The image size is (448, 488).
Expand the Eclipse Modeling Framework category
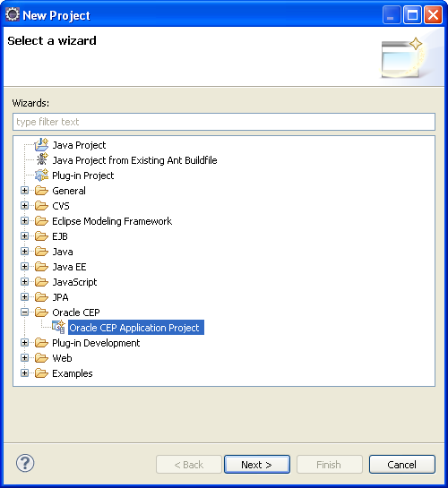click(x=24, y=221)
